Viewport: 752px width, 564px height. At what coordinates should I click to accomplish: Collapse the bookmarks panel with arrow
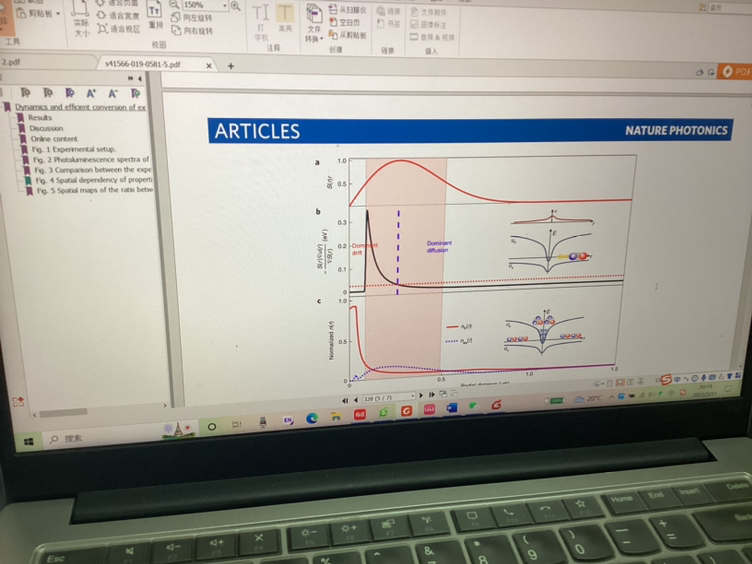click(140, 78)
